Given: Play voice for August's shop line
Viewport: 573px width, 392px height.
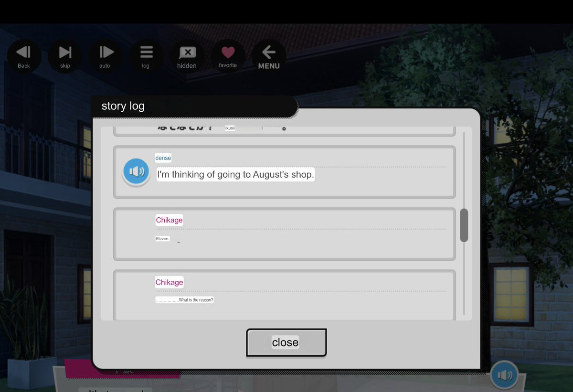Looking at the screenshot, I should [x=136, y=171].
